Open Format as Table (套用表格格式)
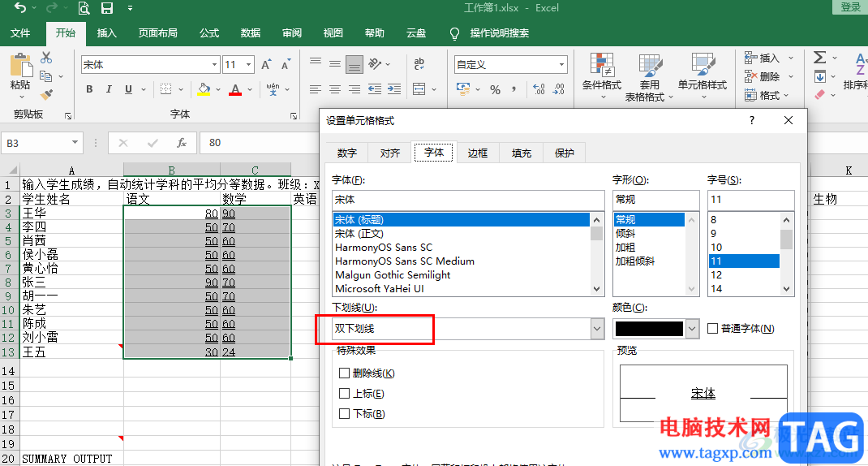Viewport: 868px width, 466px height. coord(649,78)
